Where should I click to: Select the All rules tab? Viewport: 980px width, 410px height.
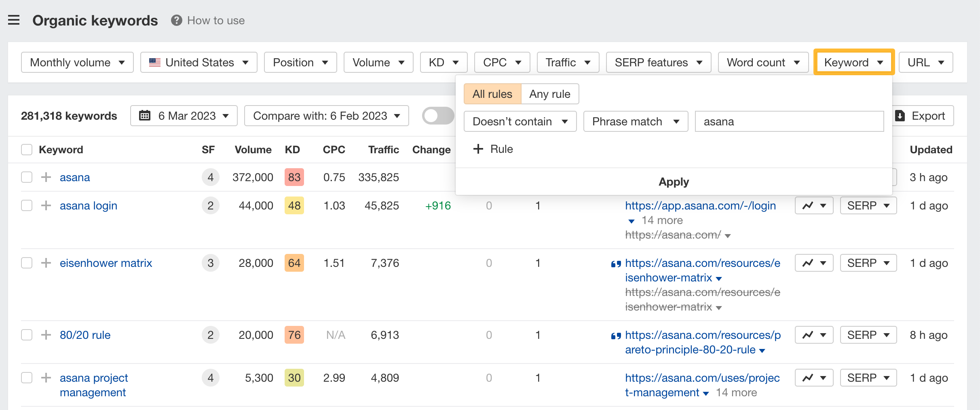(492, 94)
